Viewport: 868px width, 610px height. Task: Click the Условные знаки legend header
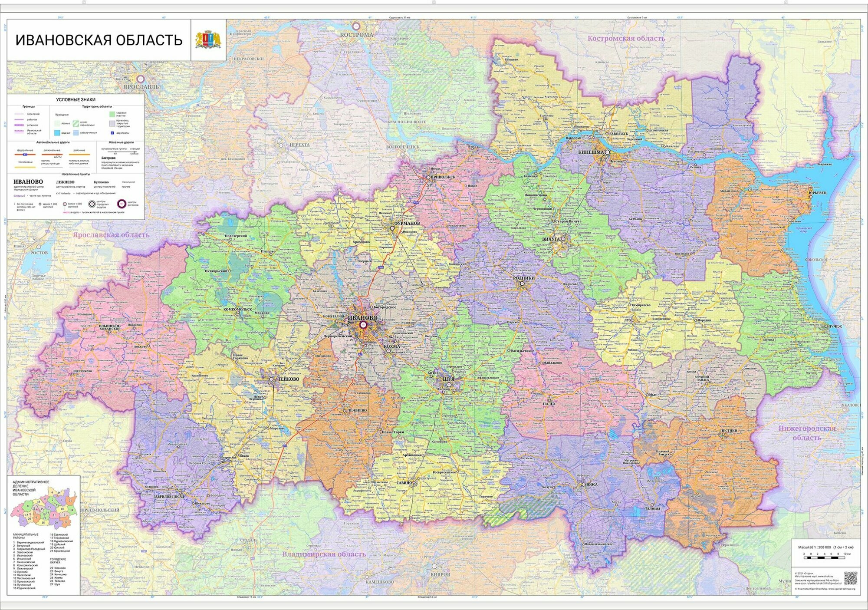[76, 100]
